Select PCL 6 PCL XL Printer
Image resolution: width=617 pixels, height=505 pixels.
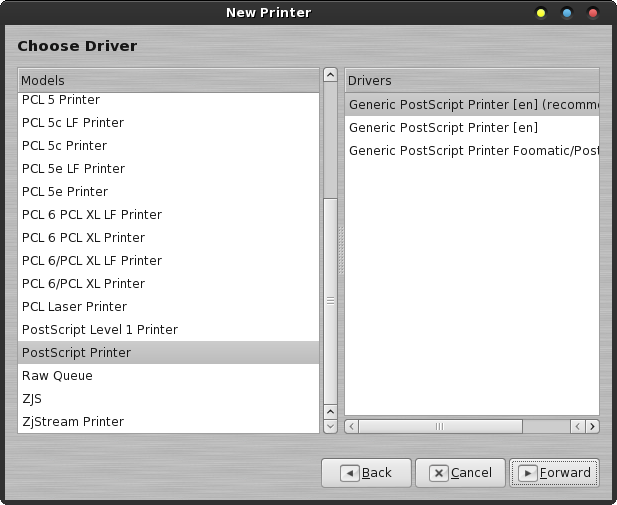tap(168, 238)
